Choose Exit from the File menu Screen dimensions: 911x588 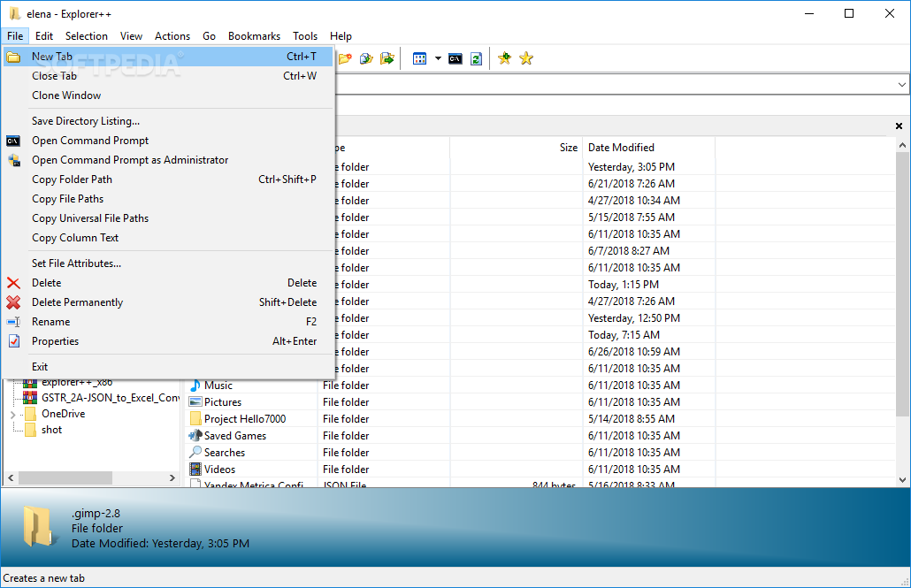click(168, 367)
